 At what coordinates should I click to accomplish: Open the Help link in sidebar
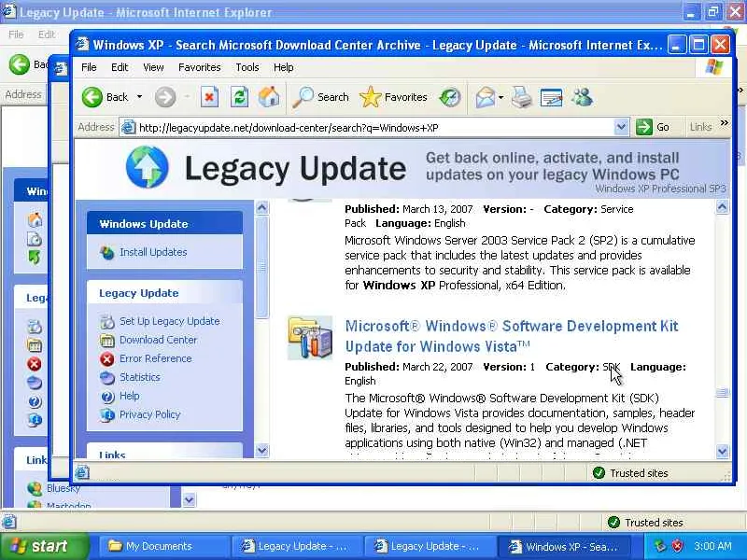tap(129, 396)
